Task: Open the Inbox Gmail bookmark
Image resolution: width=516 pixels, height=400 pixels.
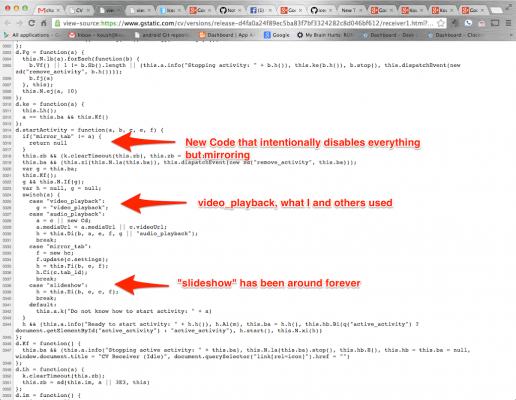Action: (x=97, y=35)
